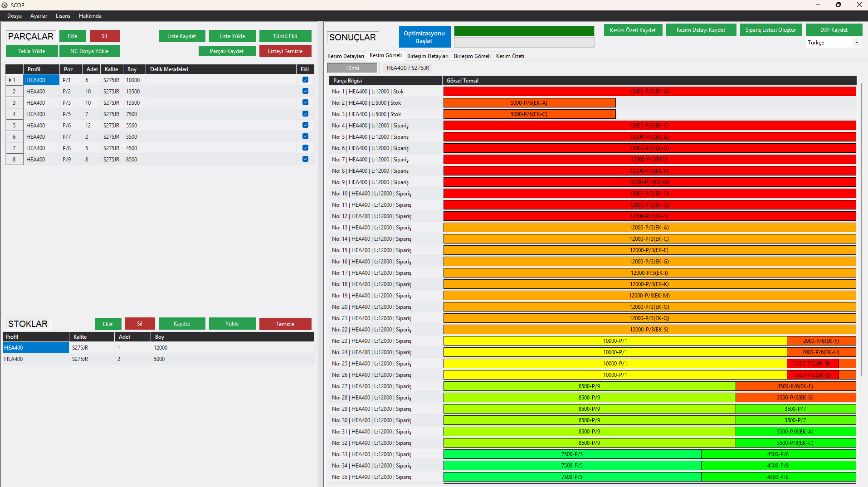Viewport: 868px width, 487px height.
Task: Toggle the Ekli checkbox for P/9 row
Action: [305, 159]
